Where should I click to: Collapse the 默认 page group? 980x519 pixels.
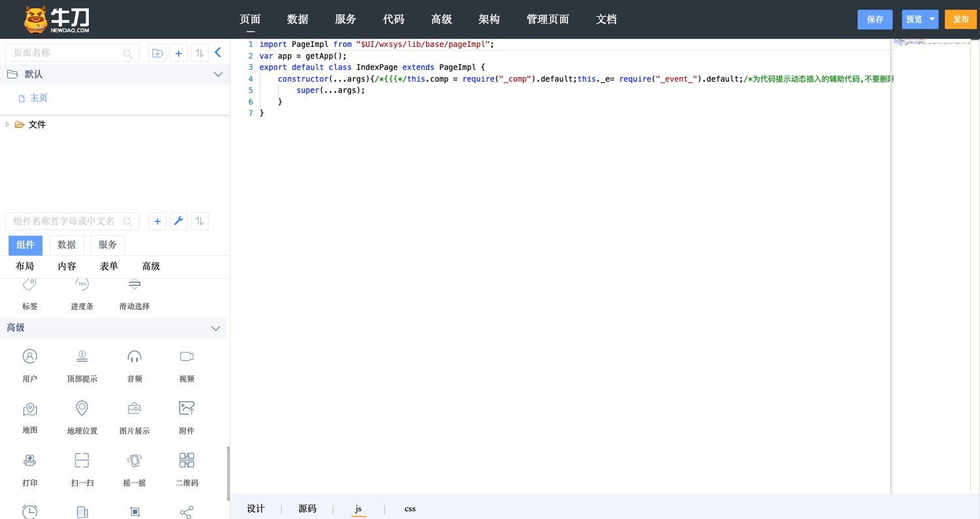(218, 74)
